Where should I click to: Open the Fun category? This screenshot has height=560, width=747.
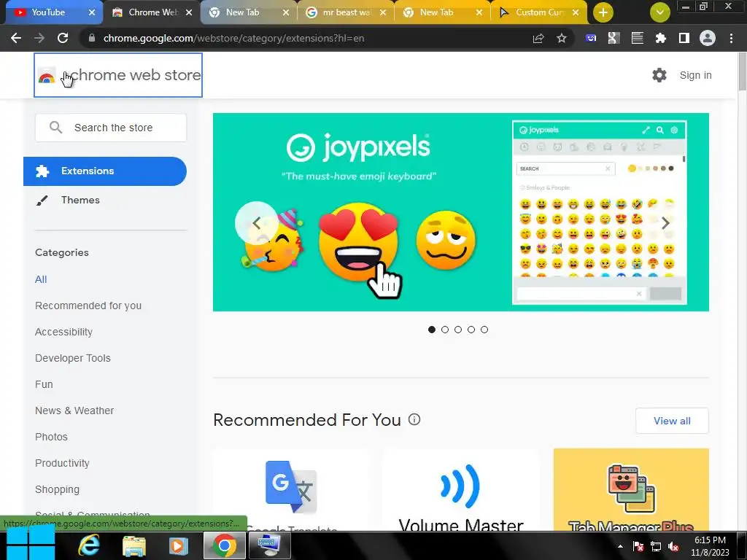click(44, 384)
